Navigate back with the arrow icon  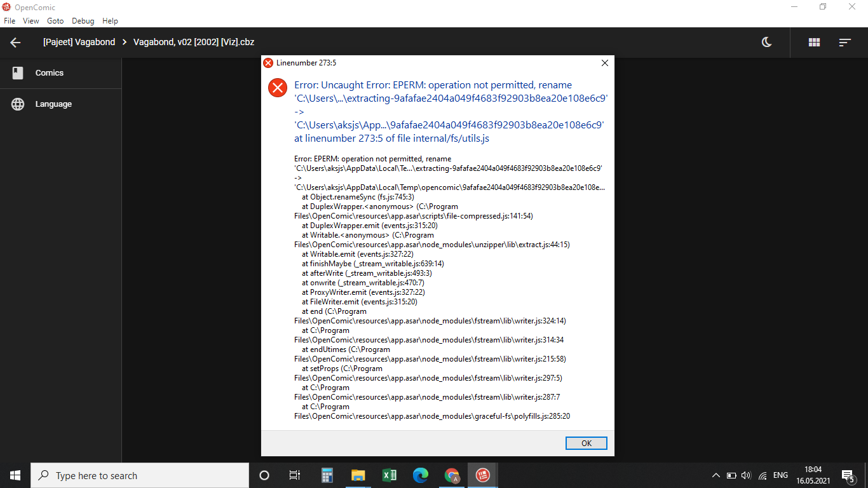point(15,43)
